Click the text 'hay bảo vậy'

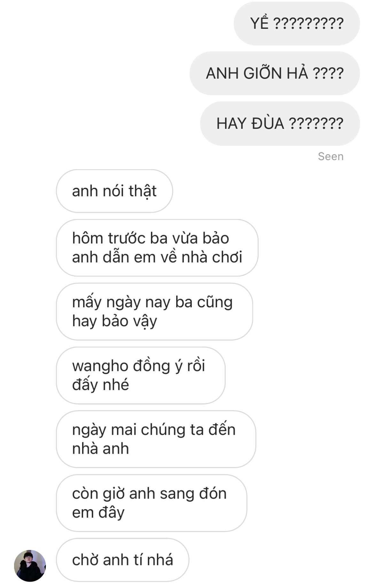114,321
